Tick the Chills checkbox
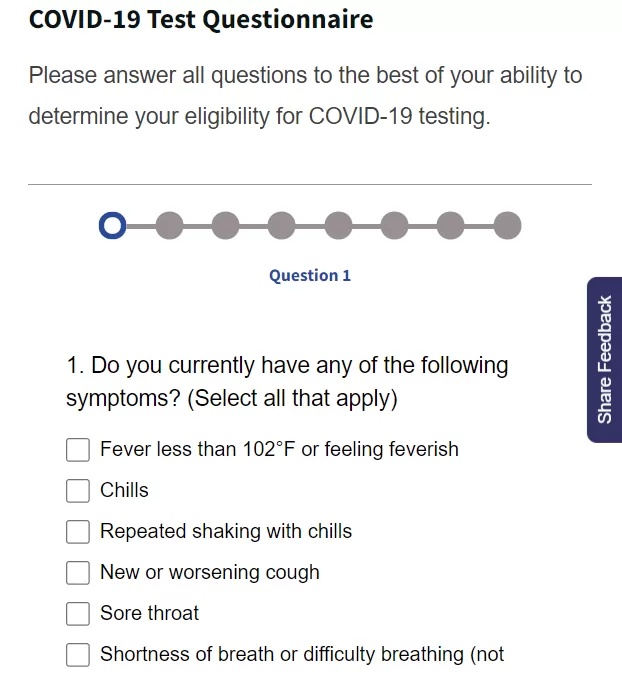This screenshot has width=622, height=684. (x=78, y=491)
